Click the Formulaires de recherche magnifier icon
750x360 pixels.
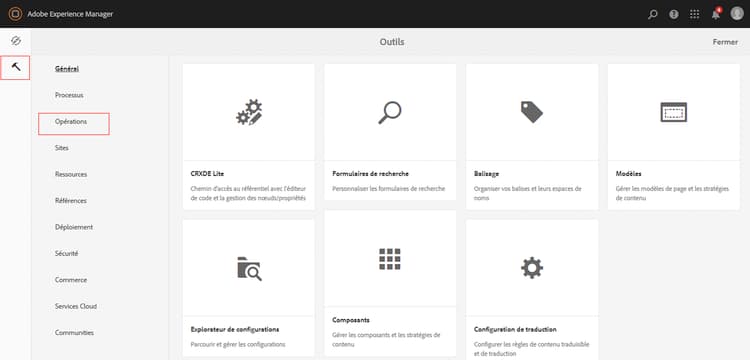coord(389,113)
